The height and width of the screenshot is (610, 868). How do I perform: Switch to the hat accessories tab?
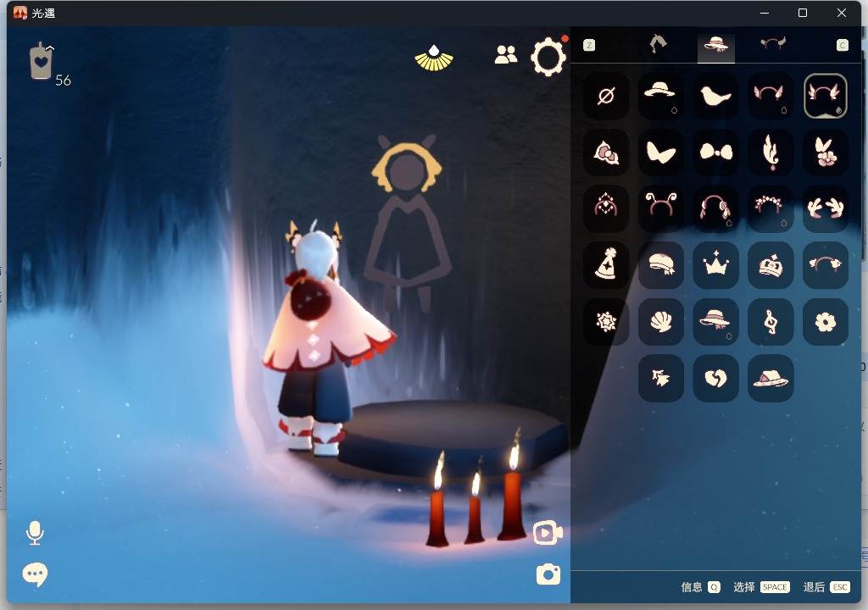coord(715,44)
